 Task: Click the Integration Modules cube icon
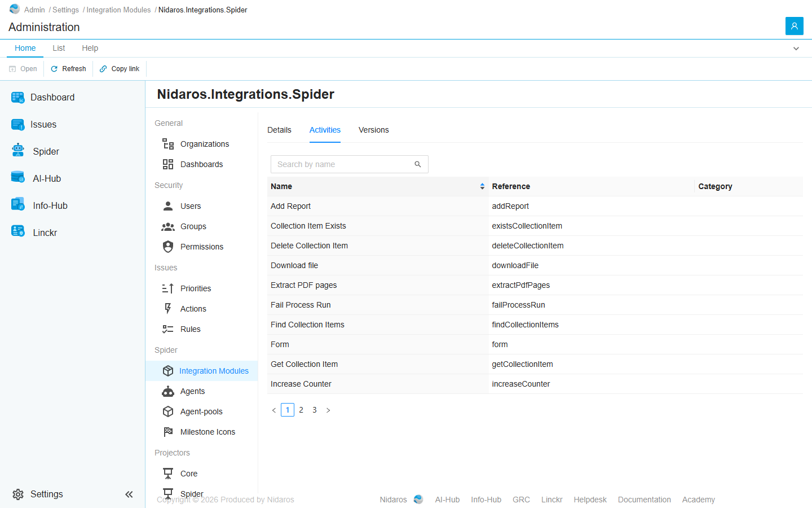[x=168, y=371]
